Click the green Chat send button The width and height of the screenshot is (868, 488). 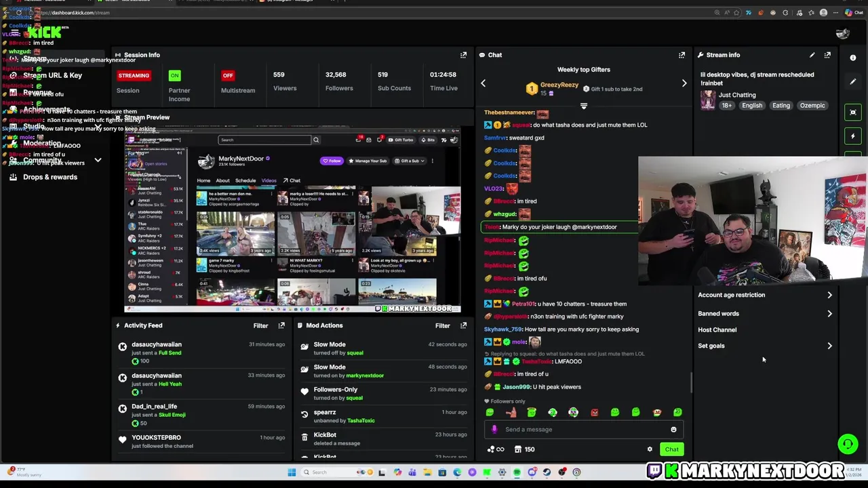point(671,449)
